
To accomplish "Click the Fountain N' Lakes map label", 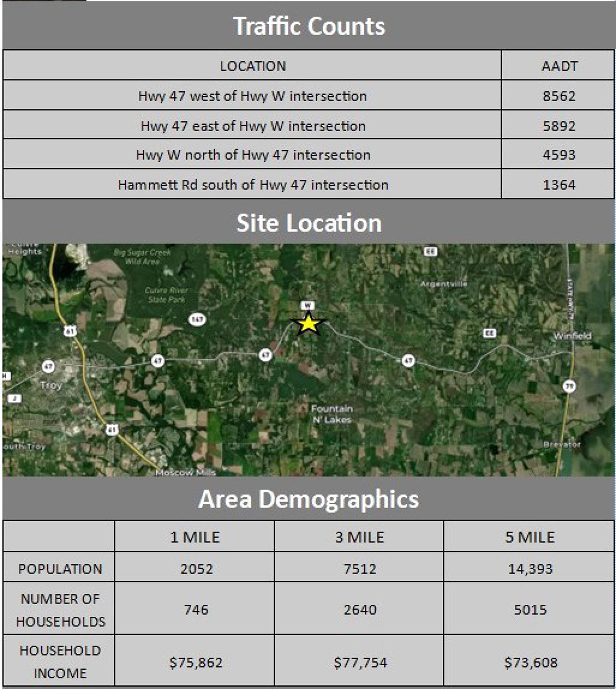I will (x=332, y=414).
